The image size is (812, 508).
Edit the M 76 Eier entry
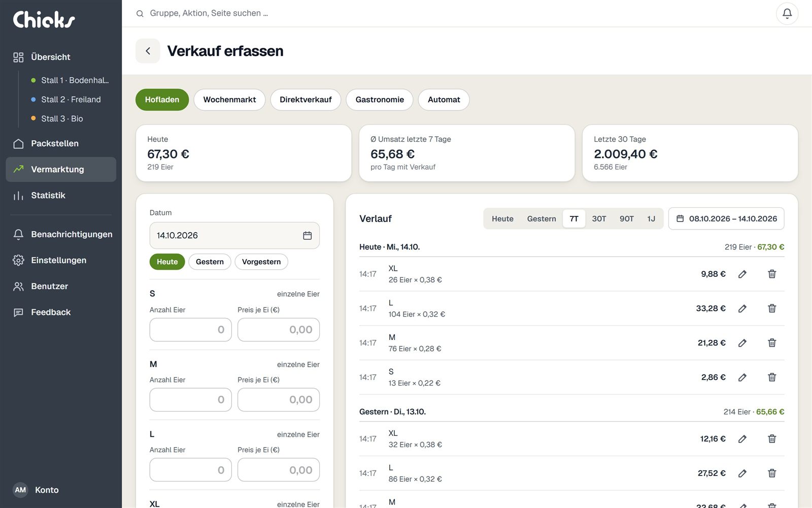(x=742, y=343)
